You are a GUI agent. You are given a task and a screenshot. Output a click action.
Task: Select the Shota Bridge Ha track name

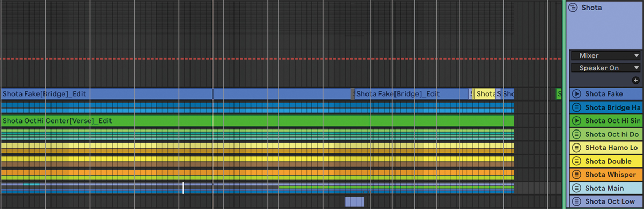[612, 107]
